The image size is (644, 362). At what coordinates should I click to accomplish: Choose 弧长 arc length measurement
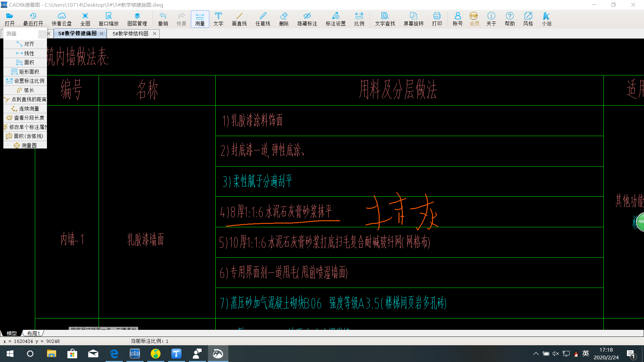(25, 90)
